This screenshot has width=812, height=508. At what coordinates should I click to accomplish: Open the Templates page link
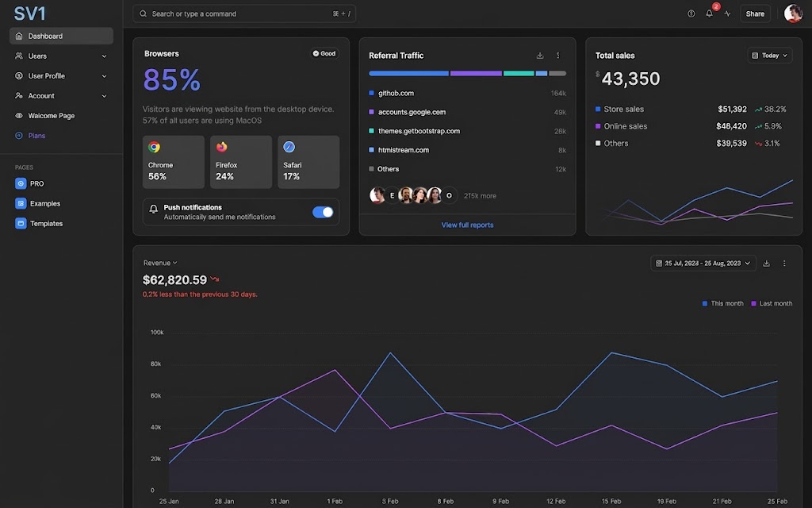click(x=46, y=223)
